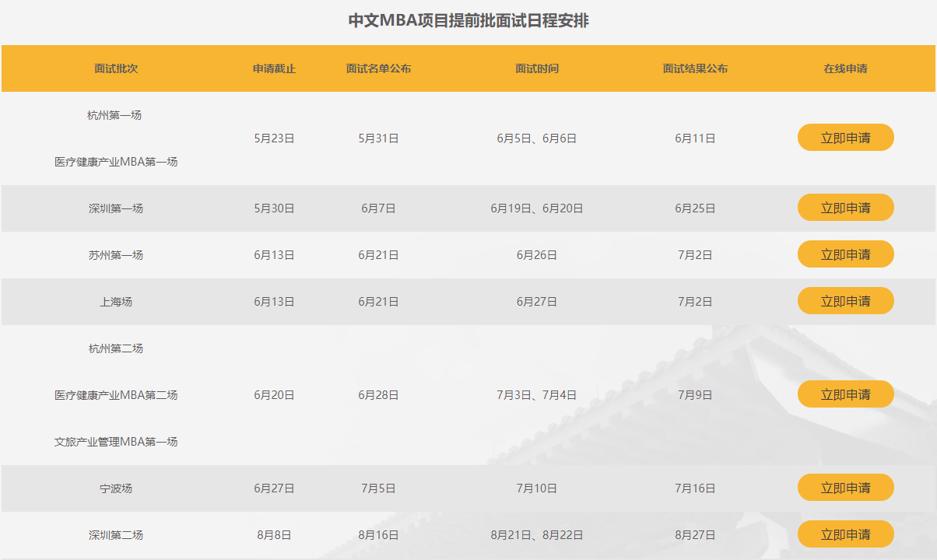This screenshot has width=937, height=560.
Task: Click the 面试名单公布 column header
Action: pos(378,68)
